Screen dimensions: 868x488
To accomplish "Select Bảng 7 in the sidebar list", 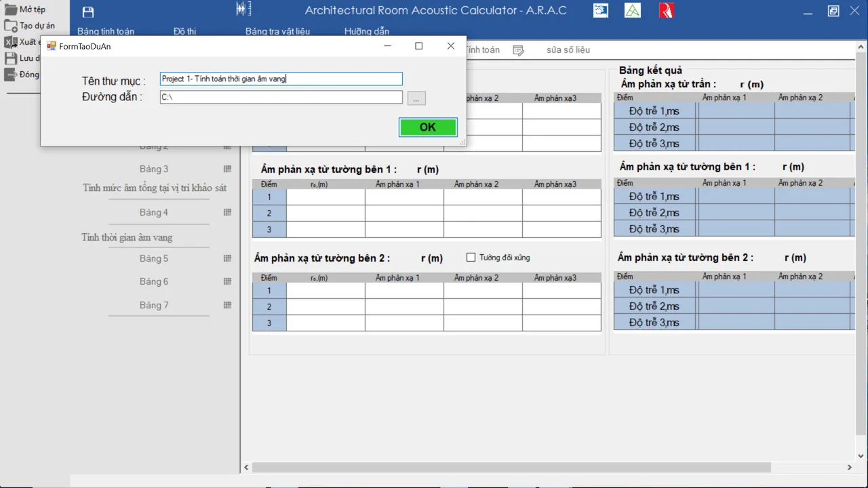I will [154, 305].
